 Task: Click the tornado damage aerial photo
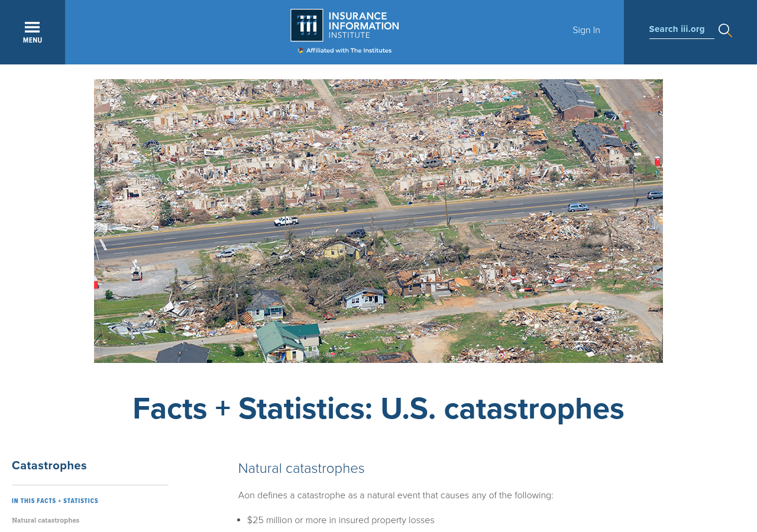[378, 221]
